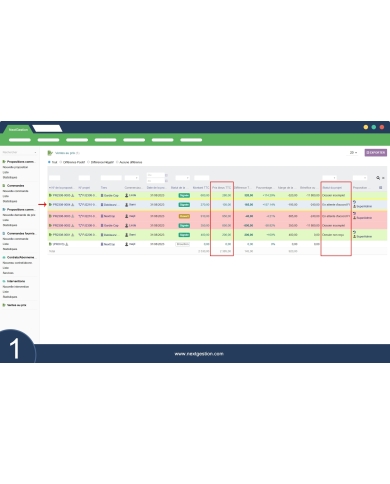Select the Aucune différence radio filter

point(117,162)
